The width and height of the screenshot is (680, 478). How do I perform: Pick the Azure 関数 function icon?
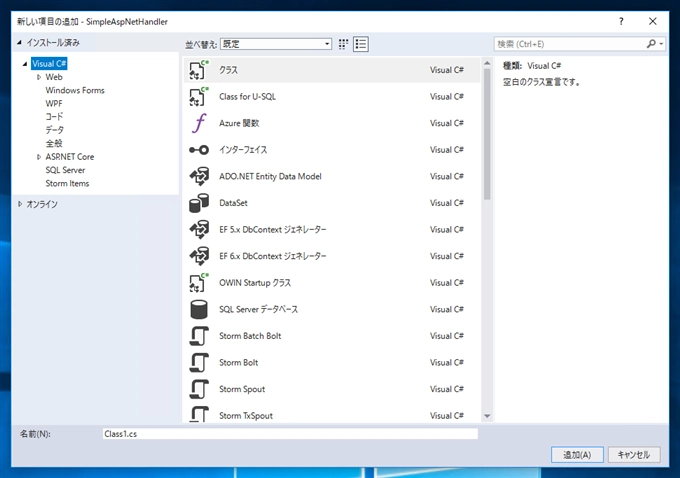[x=199, y=123]
